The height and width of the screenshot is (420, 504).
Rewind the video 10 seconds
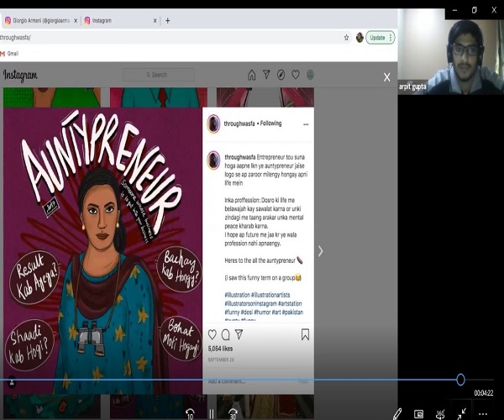[x=191, y=414]
